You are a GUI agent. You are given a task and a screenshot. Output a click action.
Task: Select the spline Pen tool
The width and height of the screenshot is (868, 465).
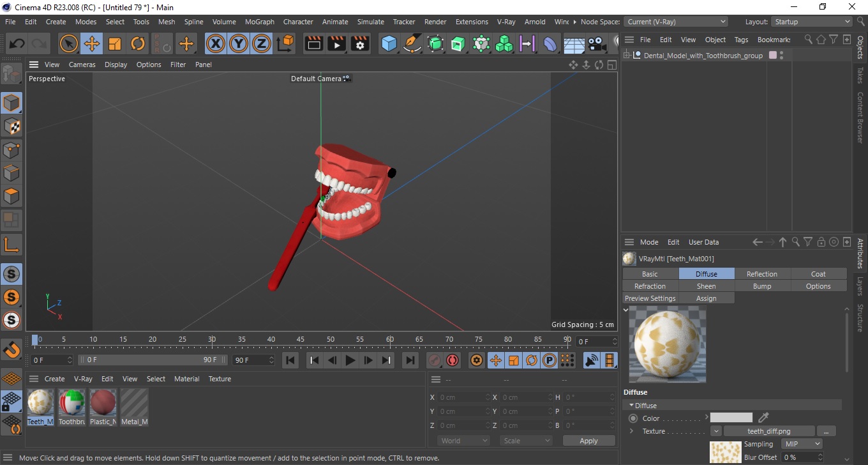(x=412, y=43)
